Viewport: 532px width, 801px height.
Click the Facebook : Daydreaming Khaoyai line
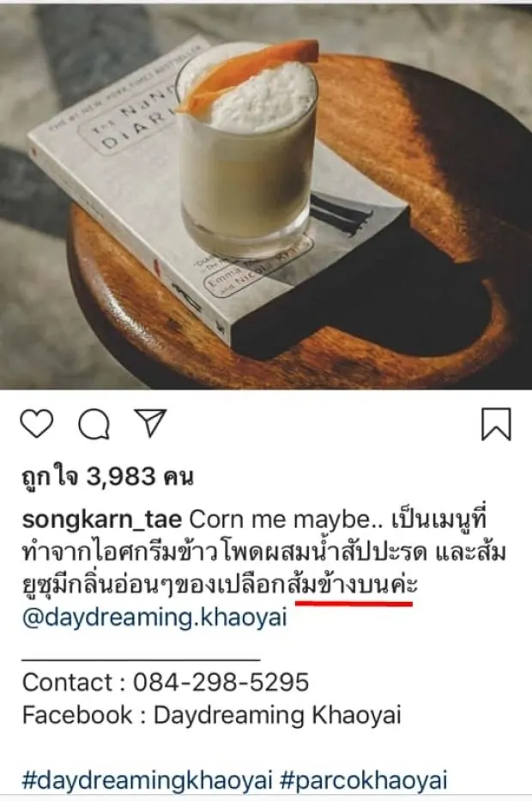tap(212, 715)
